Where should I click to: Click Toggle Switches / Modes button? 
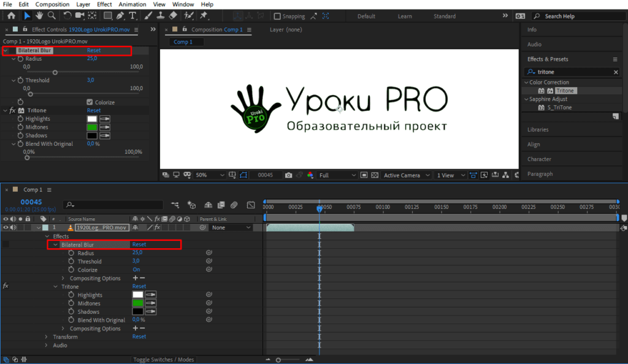(164, 360)
